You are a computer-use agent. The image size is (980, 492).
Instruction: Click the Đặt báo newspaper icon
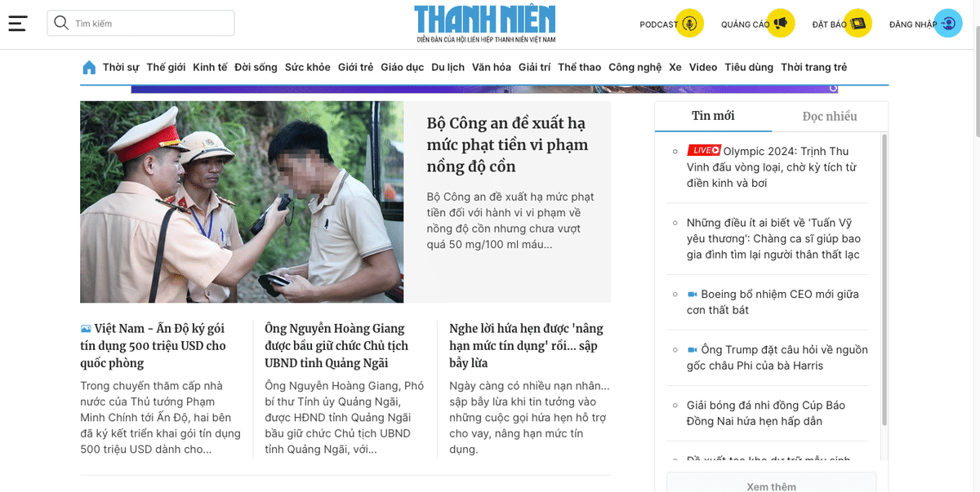857,24
